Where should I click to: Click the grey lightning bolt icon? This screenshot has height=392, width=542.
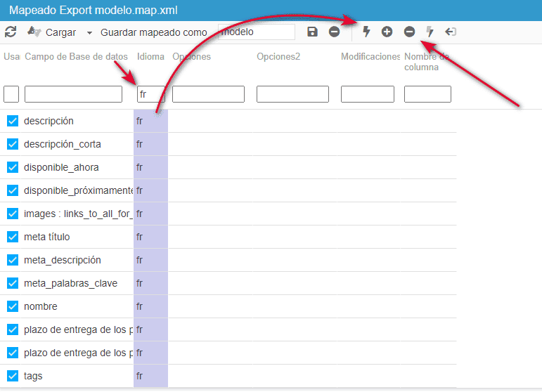point(430,32)
